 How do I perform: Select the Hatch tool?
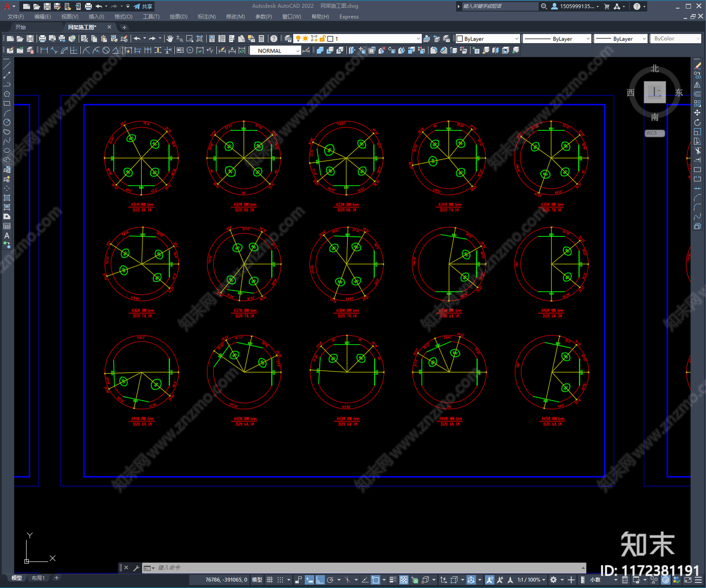coord(7,198)
